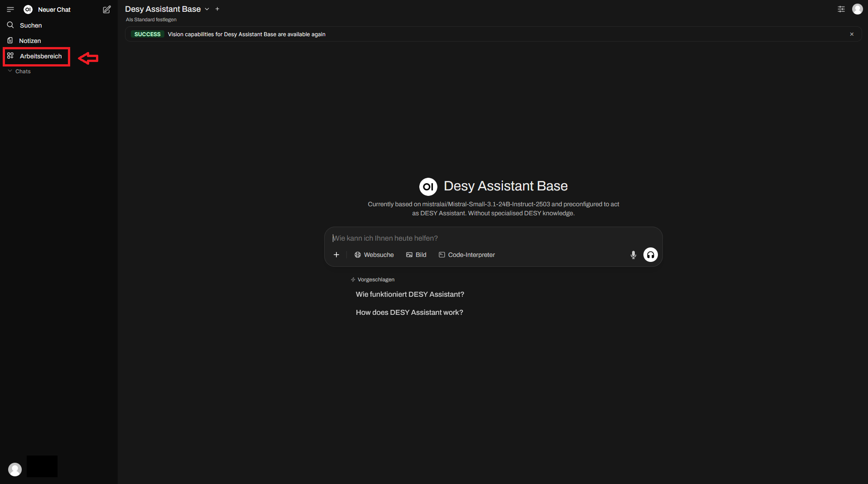Click the new chat pencil icon
This screenshot has width=868, height=484.
(x=107, y=9)
